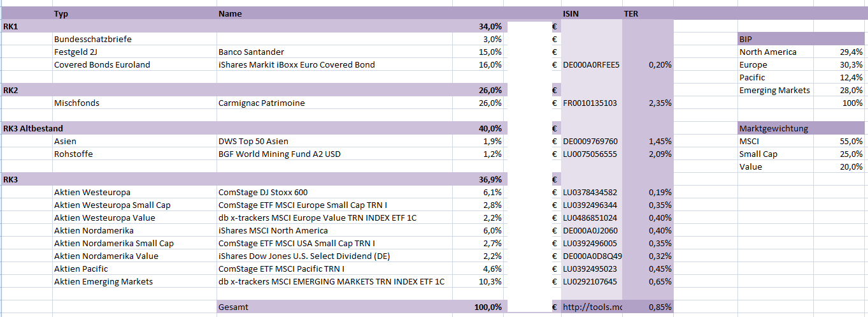Select the "DWS Top 50 Asien" cell
Screen dimensions: 868x317
click(253, 141)
